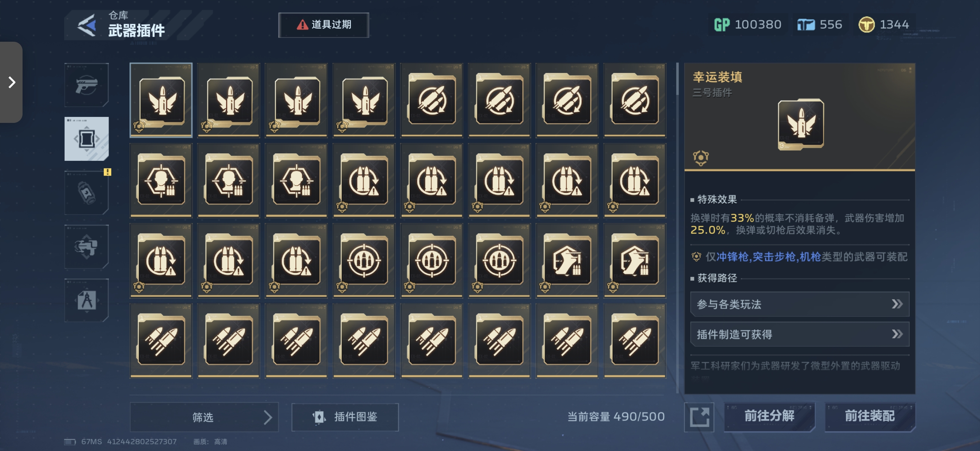Click the gold coin currency icon

[866, 25]
